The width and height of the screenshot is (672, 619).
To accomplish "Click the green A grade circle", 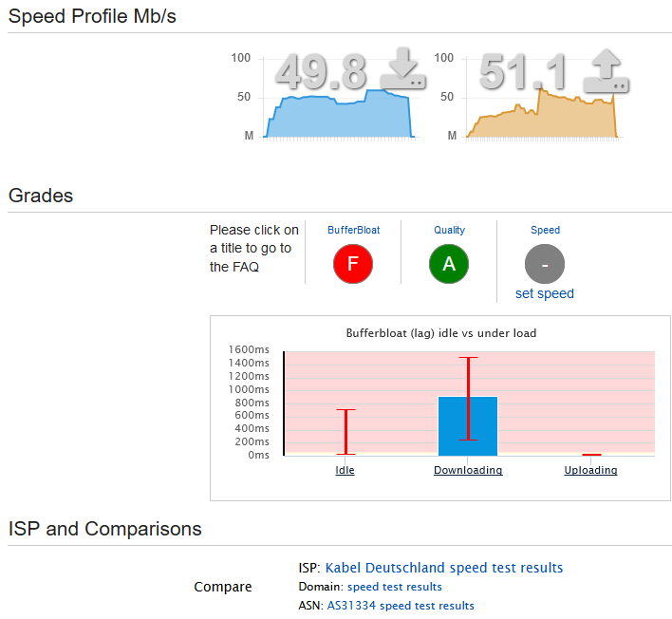I will (x=449, y=264).
